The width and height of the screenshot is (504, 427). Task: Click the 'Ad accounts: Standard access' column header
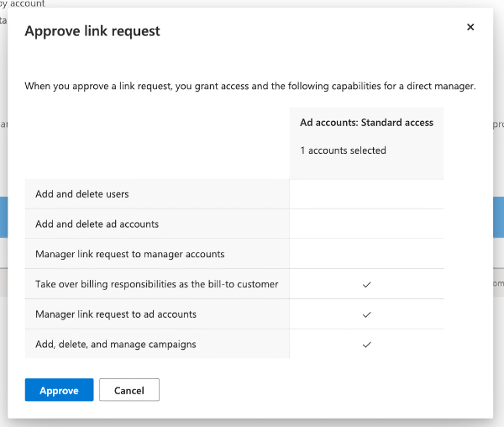366,123
